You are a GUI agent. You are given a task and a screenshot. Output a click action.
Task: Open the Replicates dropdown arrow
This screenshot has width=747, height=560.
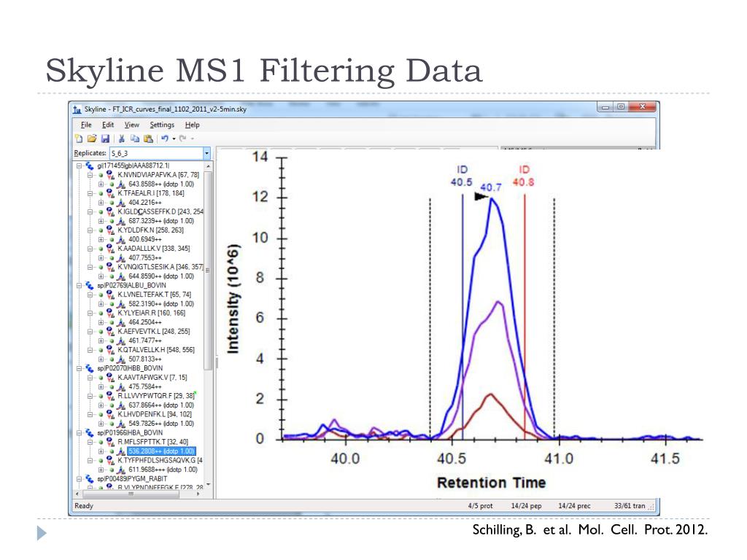(206, 153)
